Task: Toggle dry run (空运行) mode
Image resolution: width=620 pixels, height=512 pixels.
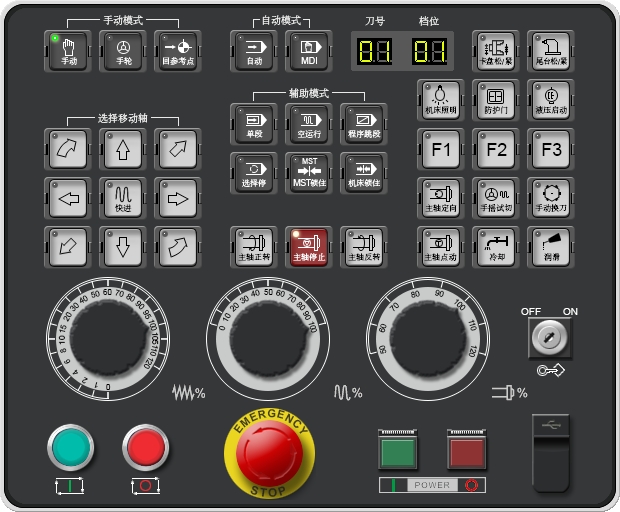Action: [308, 124]
